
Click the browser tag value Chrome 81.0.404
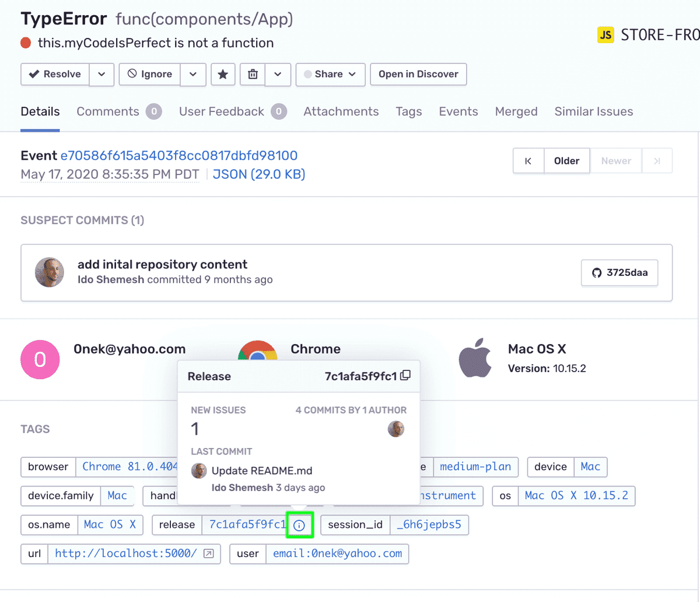129,467
